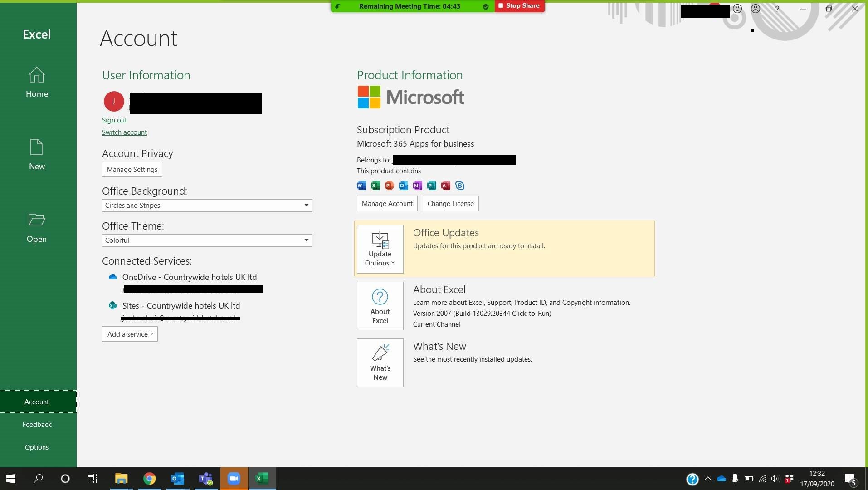Click the red J user avatar
The image size is (868, 490).
114,101
